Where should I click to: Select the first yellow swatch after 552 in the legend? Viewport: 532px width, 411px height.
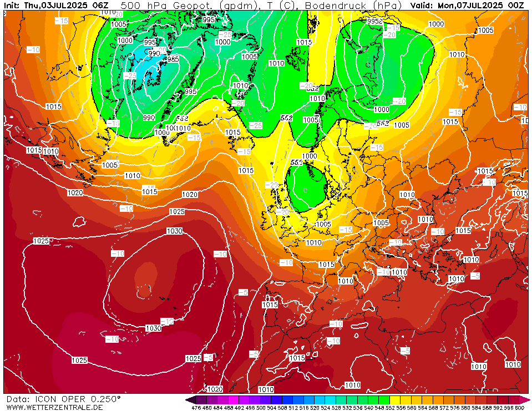[396, 399]
